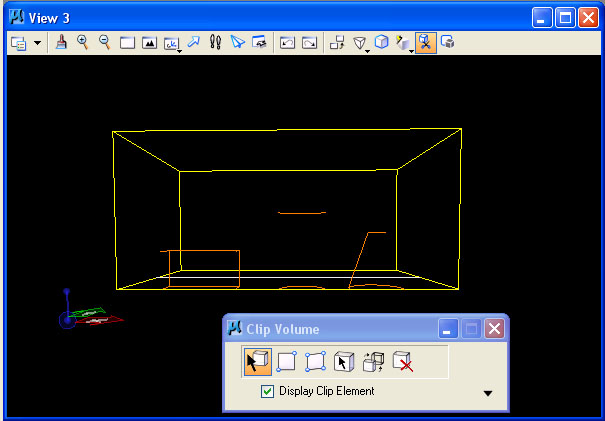Screen dimensions: 605x421
Task: Click the Fit View icon
Action: pos(149,43)
